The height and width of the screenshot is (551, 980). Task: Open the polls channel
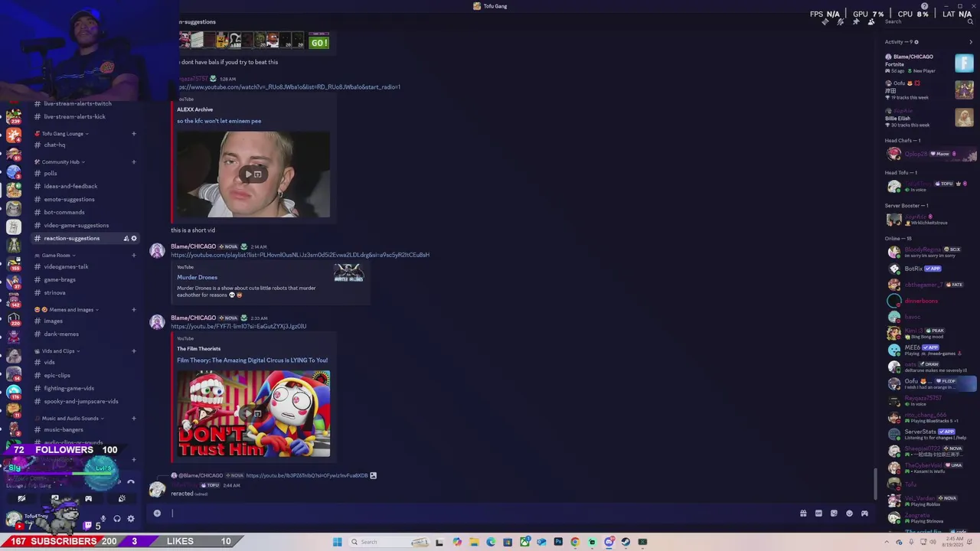coord(51,173)
